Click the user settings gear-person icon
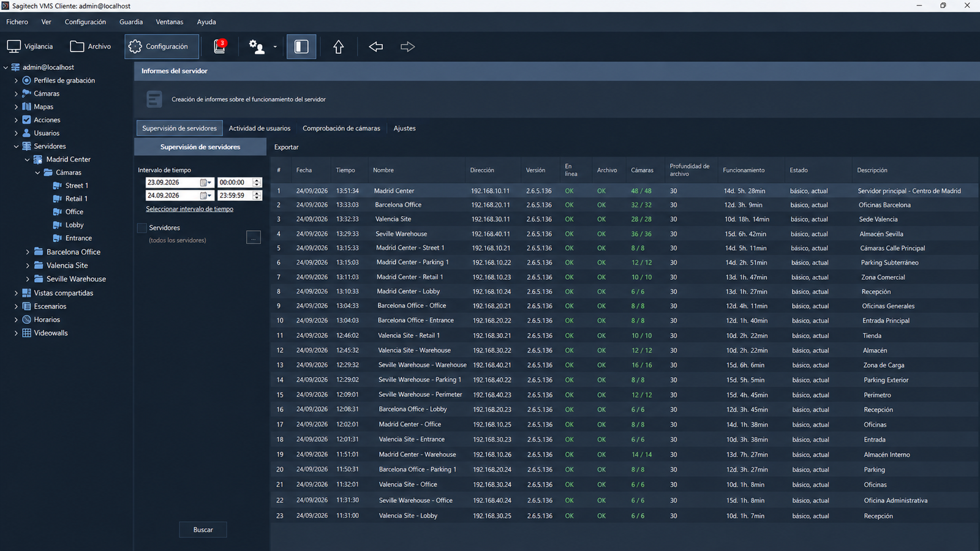980x551 pixels. tap(257, 47)
